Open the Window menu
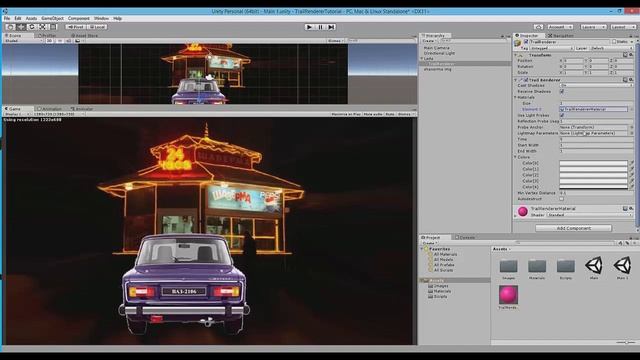 tap(101, 18)
